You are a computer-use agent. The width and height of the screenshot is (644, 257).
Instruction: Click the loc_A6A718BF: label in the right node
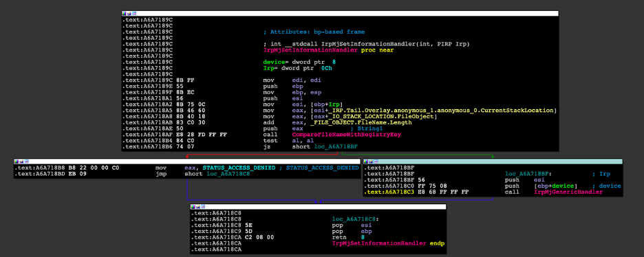coord(528,175)
